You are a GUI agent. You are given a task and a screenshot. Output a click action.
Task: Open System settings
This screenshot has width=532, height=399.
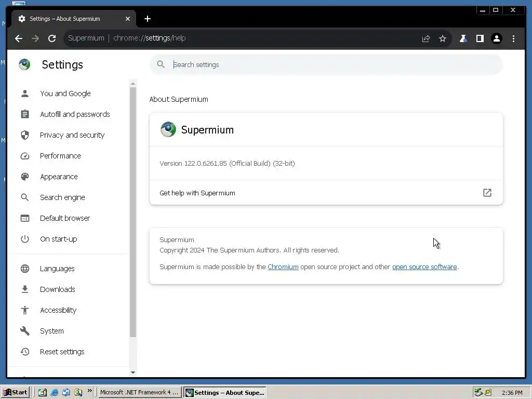click(51, 331)
